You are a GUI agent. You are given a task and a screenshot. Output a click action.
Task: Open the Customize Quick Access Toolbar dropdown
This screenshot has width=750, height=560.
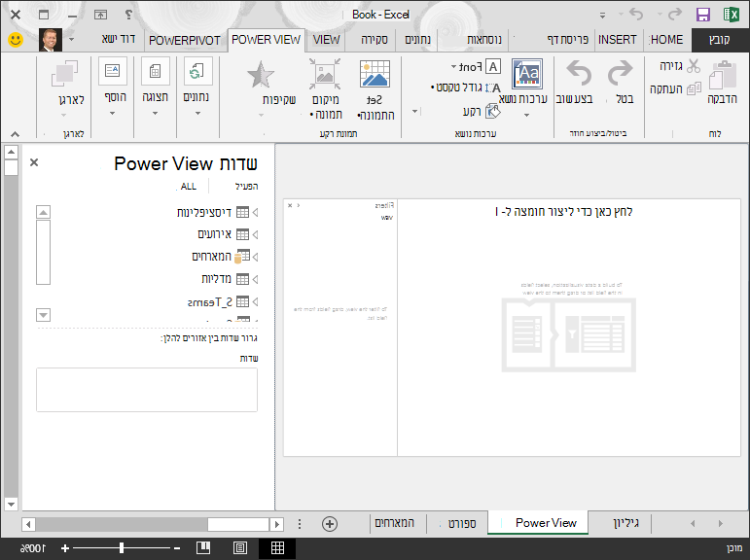[x=603, y=16]
